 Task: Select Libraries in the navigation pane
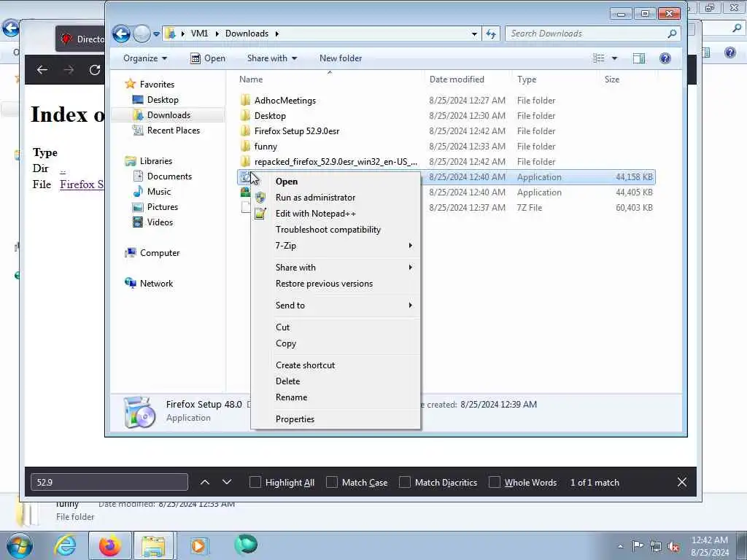point(148,161)
